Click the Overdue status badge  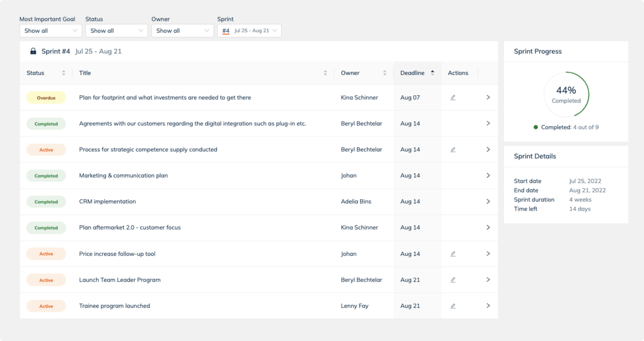coord(46,98)
